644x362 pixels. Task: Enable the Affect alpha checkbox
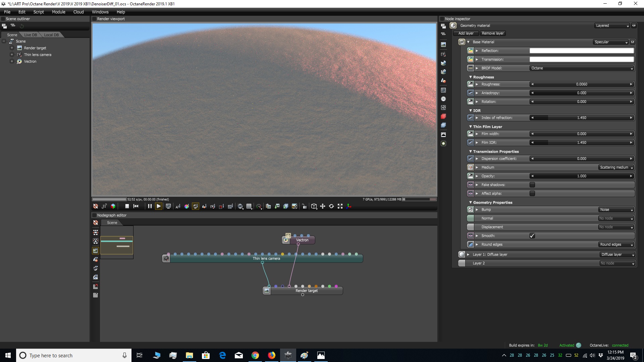(532, 193)
